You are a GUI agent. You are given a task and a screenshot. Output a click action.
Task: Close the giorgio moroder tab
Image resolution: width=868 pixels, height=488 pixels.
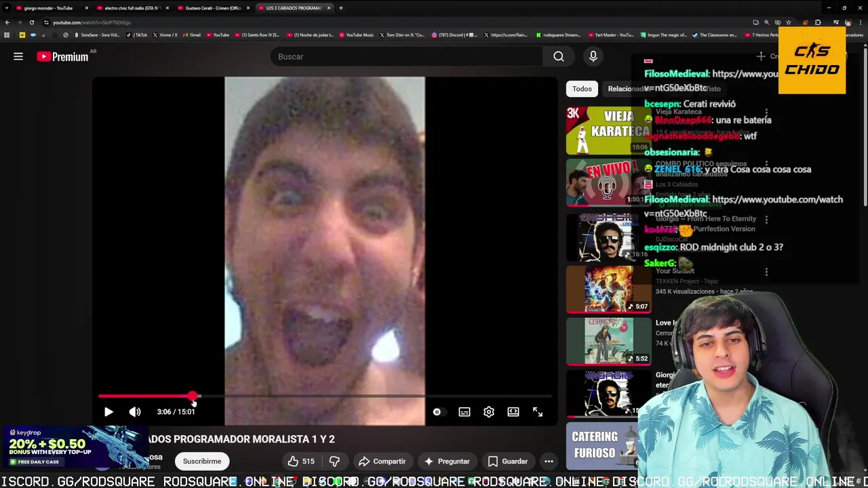[86, 8]
